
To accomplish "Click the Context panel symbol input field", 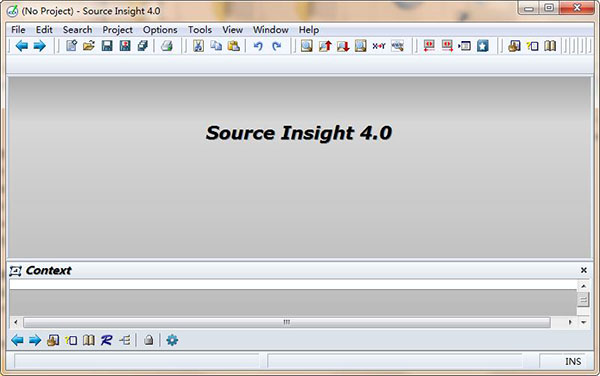I will 293,285.
